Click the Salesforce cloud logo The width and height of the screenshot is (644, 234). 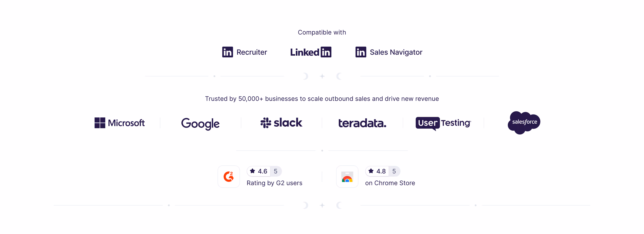(524, 123)
